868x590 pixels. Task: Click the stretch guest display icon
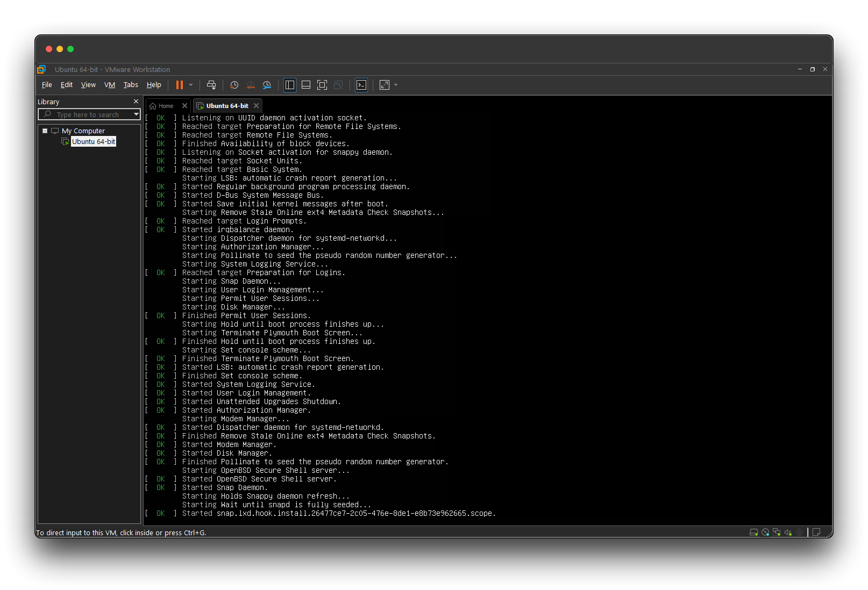pyautogui.click(x=385, y=85)
